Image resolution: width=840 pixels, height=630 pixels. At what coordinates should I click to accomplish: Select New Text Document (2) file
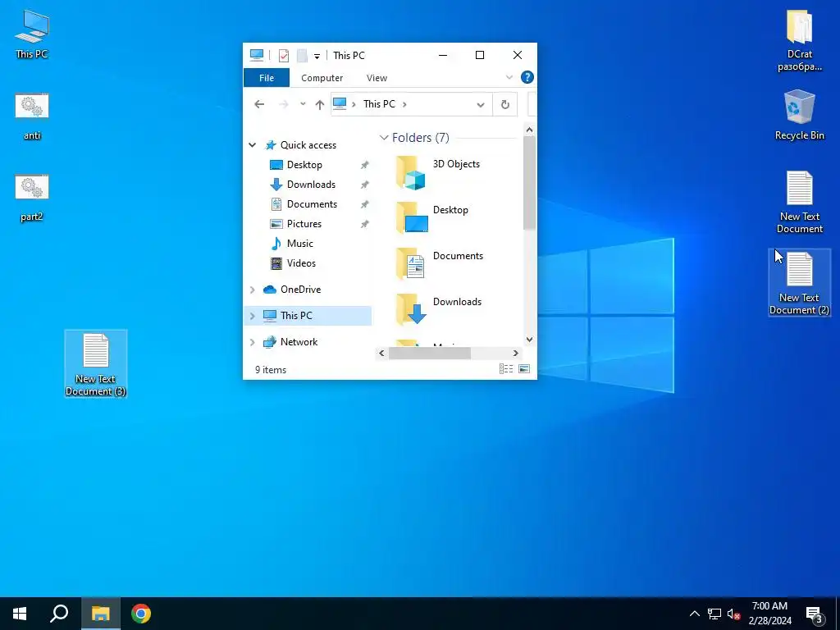tap(799, 283)
